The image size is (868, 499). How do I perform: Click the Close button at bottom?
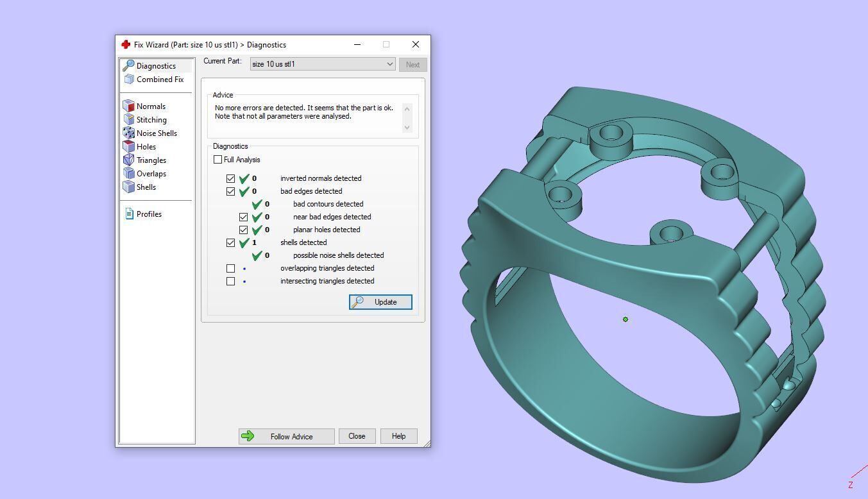tap(357, 436)
